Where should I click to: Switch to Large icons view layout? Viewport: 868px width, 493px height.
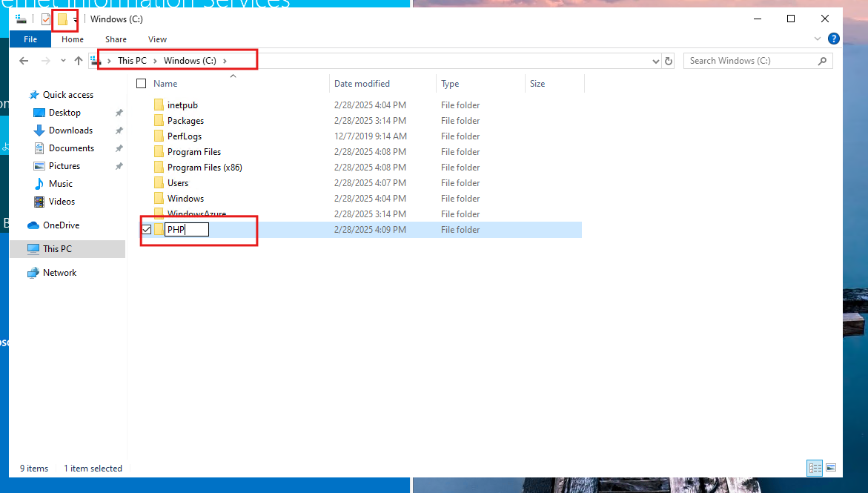pyautogui.click(x=831, y=468)
